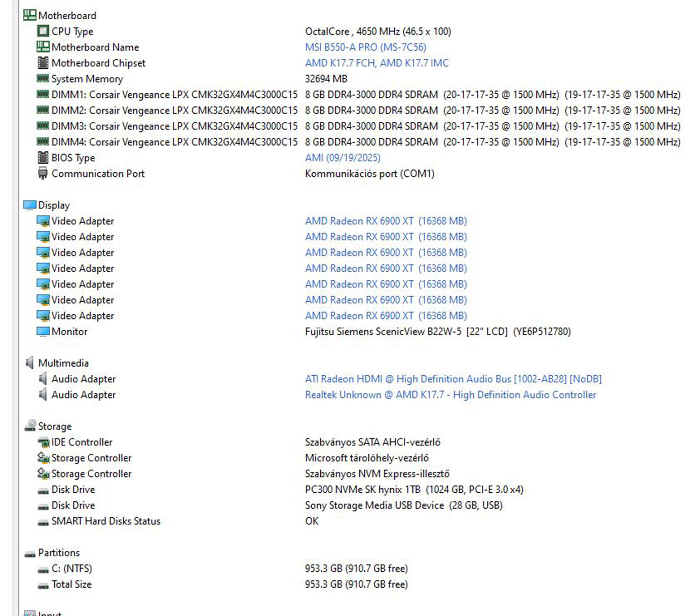
Task: Click the Storage section disk icon
Action: tap(30, 425)
